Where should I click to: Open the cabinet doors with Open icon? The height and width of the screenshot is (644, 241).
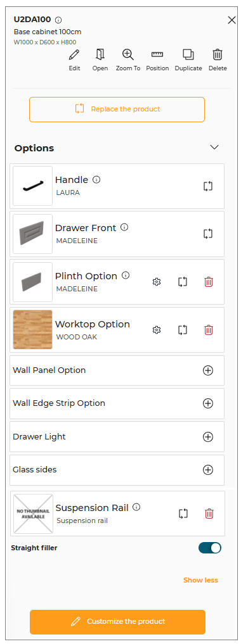pos(100,54)
